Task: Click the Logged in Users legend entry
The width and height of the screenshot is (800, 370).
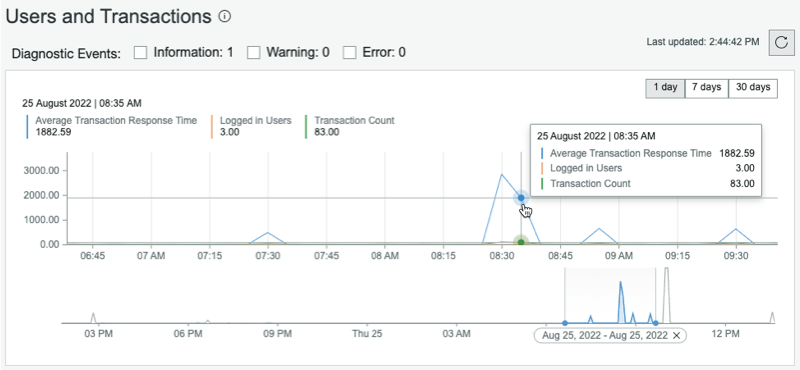Action: (x=251, y=126)
